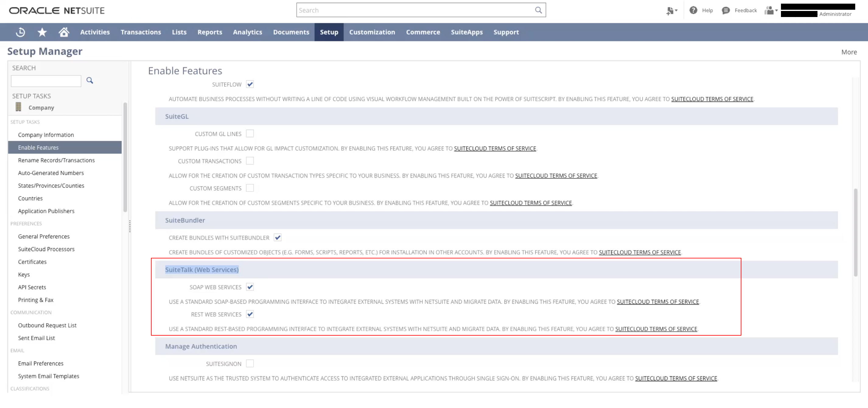Viewport: 868px width, 408px height.
Task: Click the Company building icon
Action: click(x=19, y=107)
